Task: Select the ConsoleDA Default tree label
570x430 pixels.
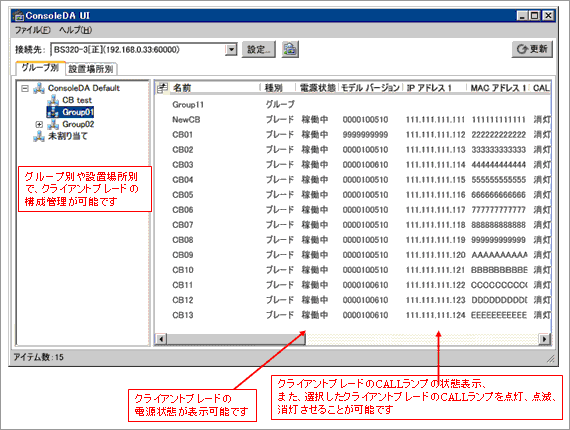Action: coord(84,88)
